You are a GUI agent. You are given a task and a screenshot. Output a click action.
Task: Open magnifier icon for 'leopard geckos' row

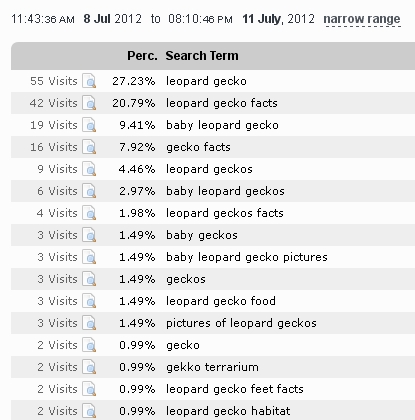pyautogui.click(x=89, y=169)
